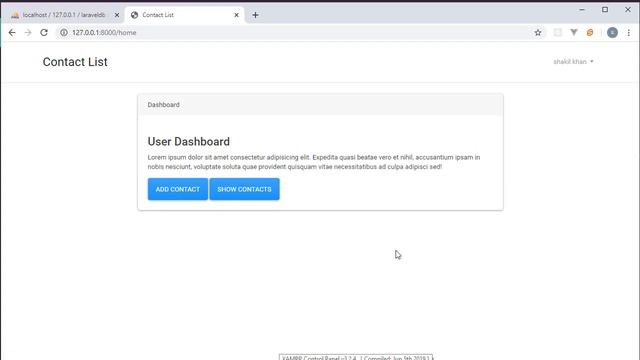Click the grey square extension icon
640x360 pixels.
click(x=558, y=33)
